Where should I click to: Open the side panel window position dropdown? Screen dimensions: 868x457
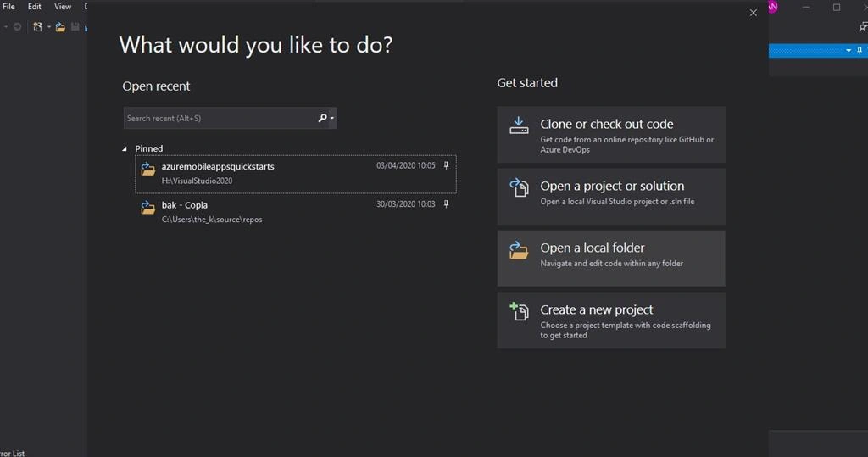click(x=849, y=50)
